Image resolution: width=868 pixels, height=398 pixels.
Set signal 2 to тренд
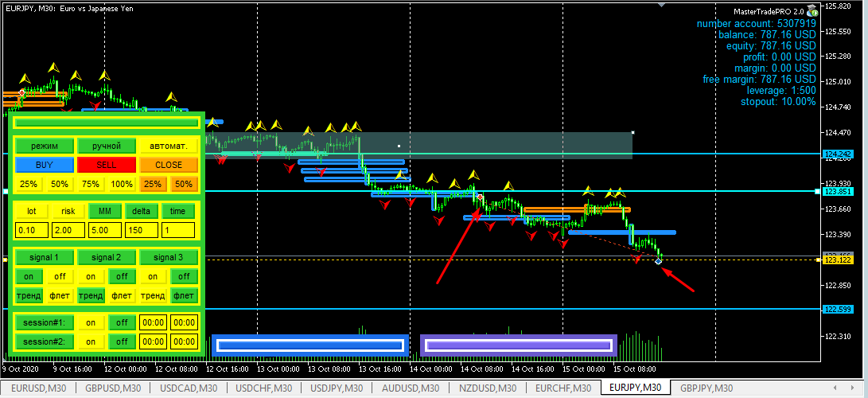tap(91, 295)
